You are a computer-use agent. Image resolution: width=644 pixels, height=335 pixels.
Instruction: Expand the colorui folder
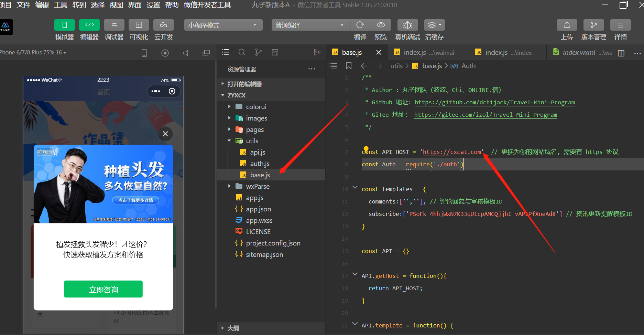point(271,107)
